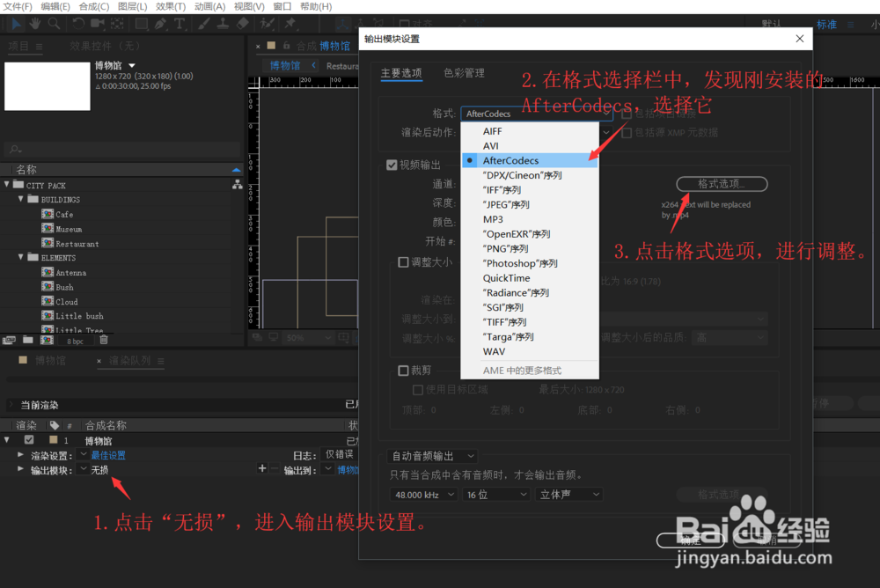
Task: Click the Interpret Footage icon in project panel
Action: pyautogui.click(x=9, y=340)
